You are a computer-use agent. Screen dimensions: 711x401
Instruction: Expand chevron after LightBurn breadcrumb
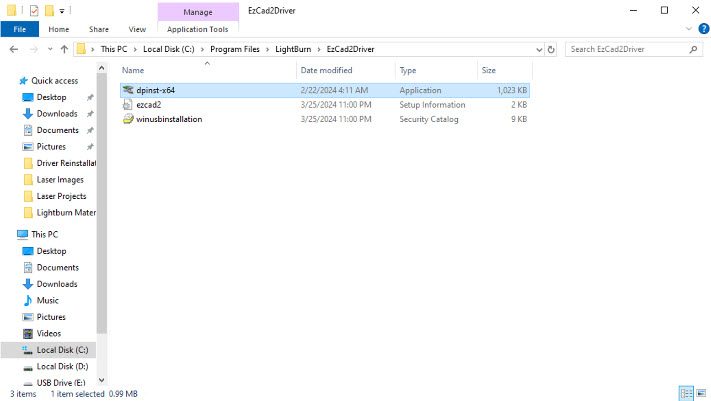coord(319,49)
